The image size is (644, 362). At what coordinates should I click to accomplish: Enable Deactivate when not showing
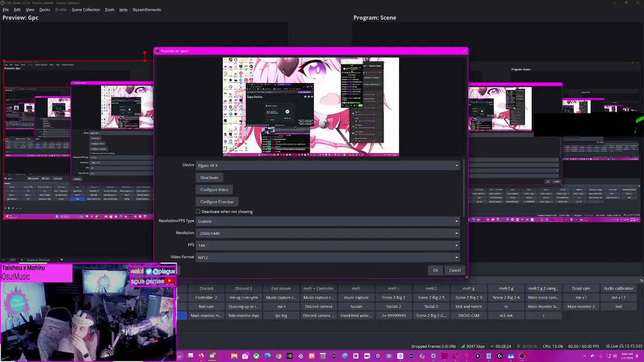point(198,212)
